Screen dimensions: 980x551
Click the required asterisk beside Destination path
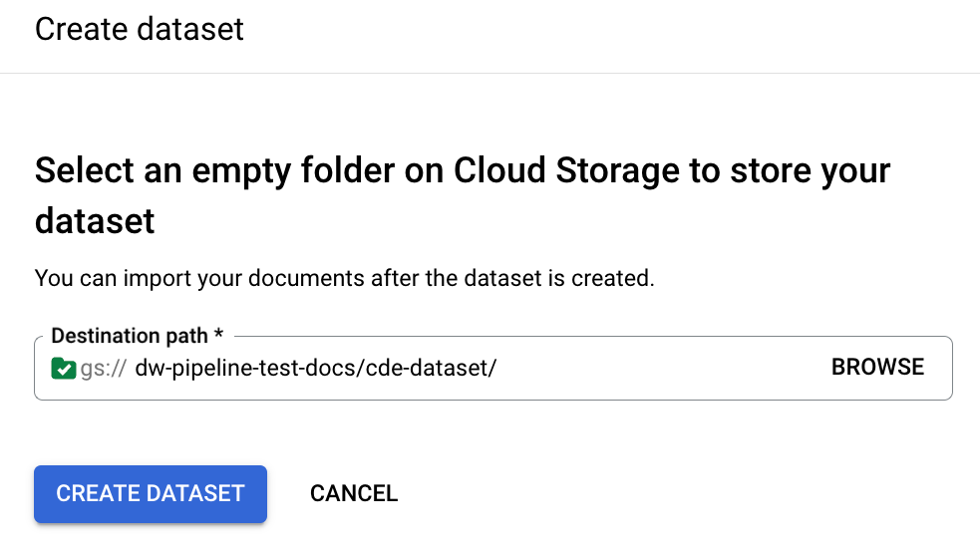(x=217, y=336)
